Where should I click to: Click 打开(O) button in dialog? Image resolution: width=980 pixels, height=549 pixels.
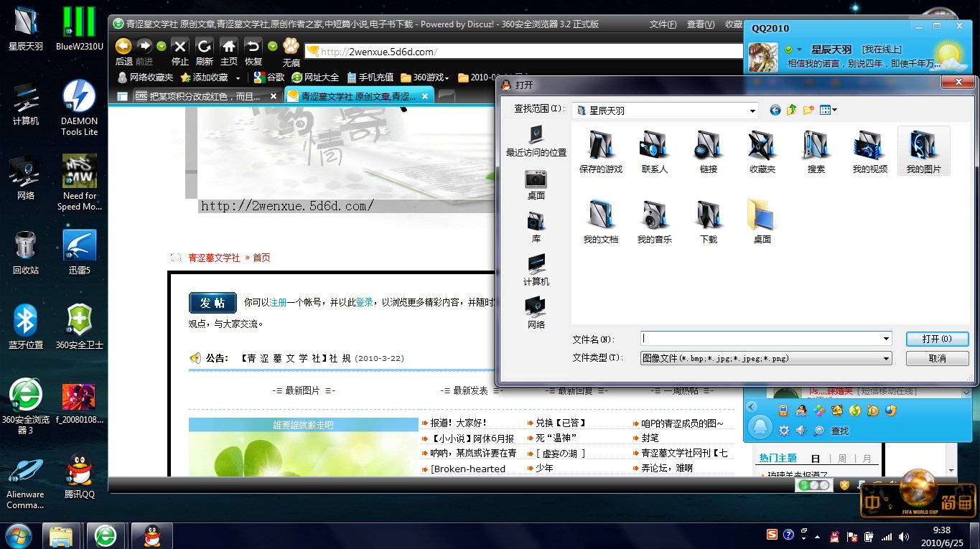[x=937, y=339]
